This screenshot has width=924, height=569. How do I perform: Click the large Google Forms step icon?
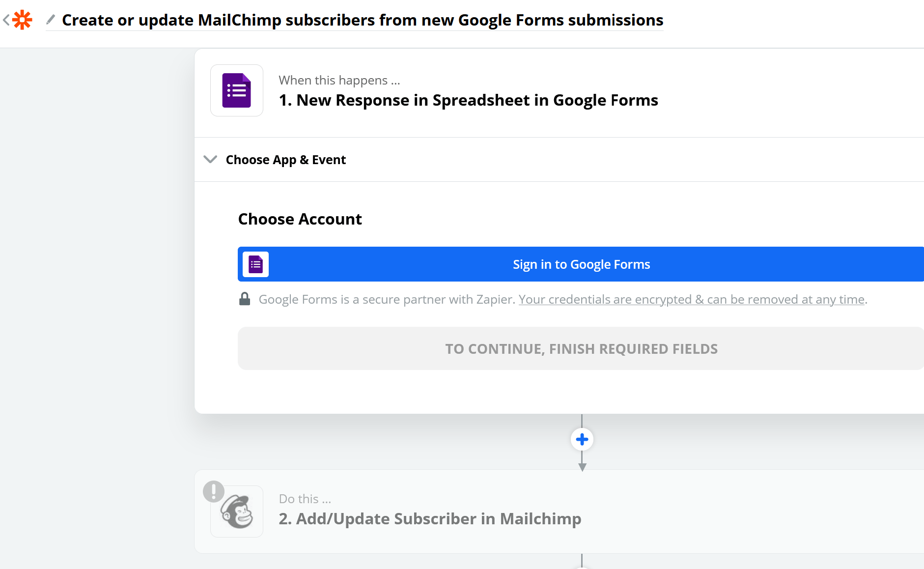pyautogui.click(x=237, y=90)
